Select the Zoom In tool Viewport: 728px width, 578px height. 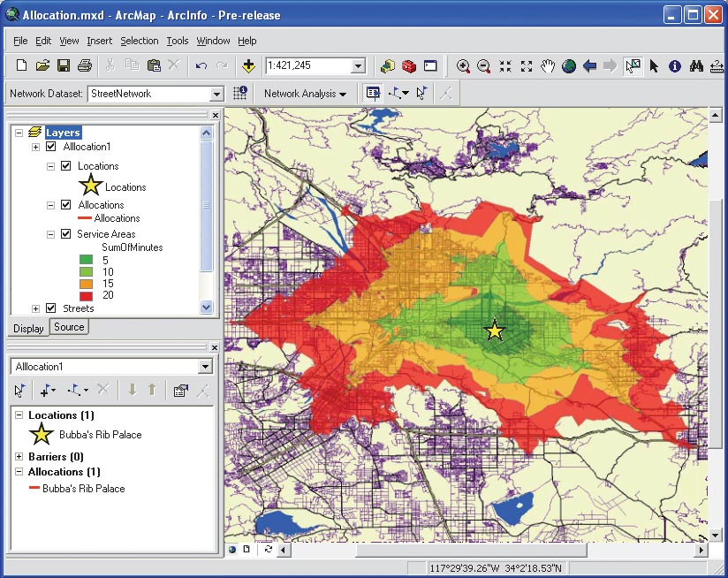[463, 65]
